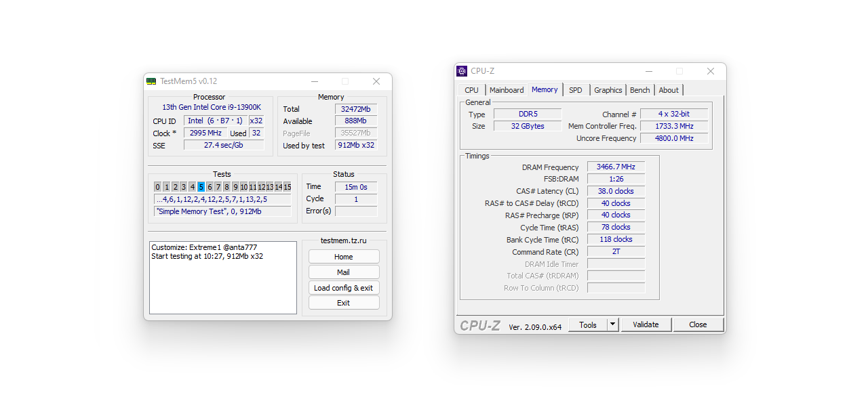Switch to the CPU tab in CPU-Z
The height and width of the screenshot is (420, 868).
(471, 90)
